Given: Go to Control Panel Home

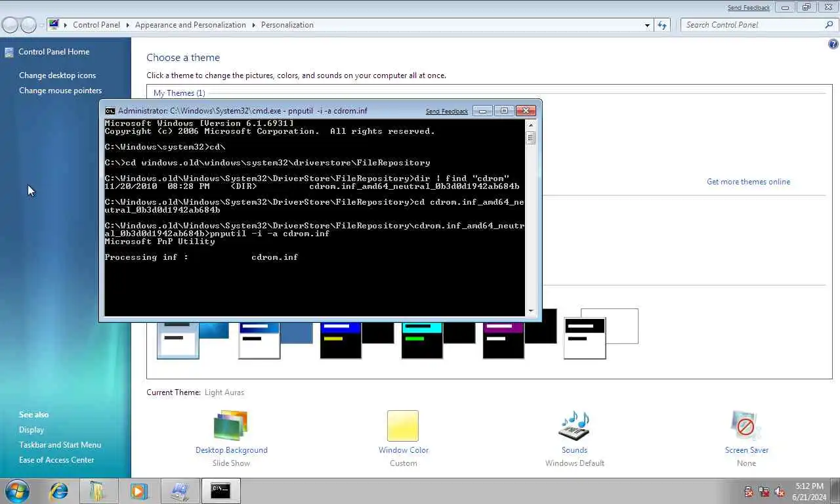Looking at the screenshot, I should (54, 52).
